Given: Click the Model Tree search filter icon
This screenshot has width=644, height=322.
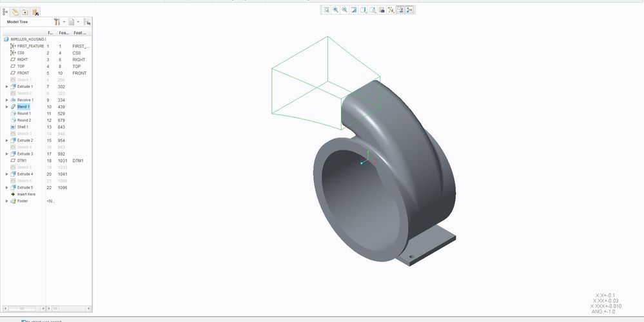Looking at the screenshot, I should tap(86, 22).
